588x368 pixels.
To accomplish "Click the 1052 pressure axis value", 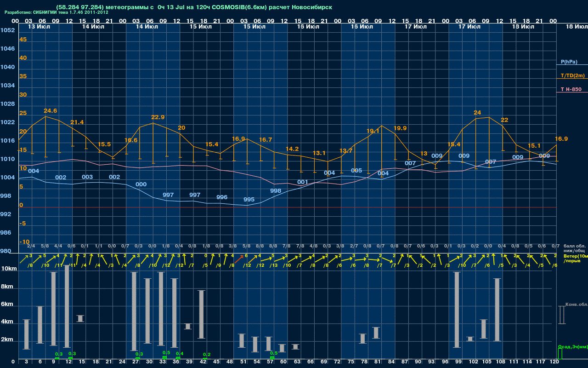I will point(7,30).
